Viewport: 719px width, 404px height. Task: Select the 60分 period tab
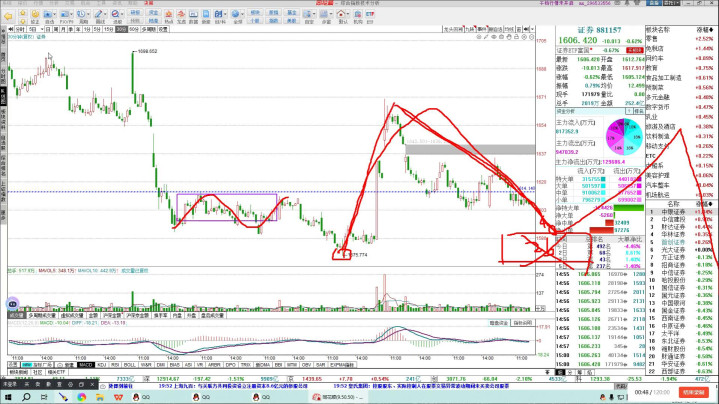pos(133,29)
